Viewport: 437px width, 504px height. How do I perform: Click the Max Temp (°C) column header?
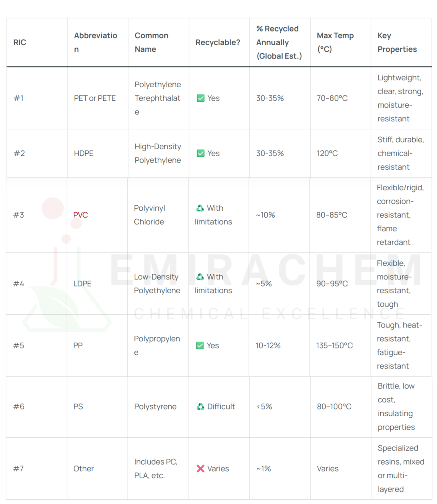[335, 42]
